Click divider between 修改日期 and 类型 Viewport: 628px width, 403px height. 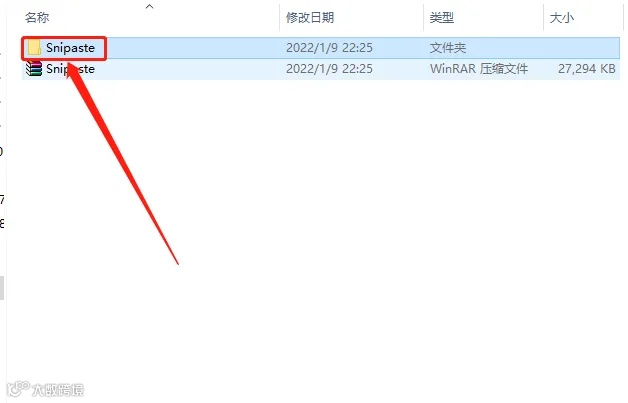(x=423, y=18)
